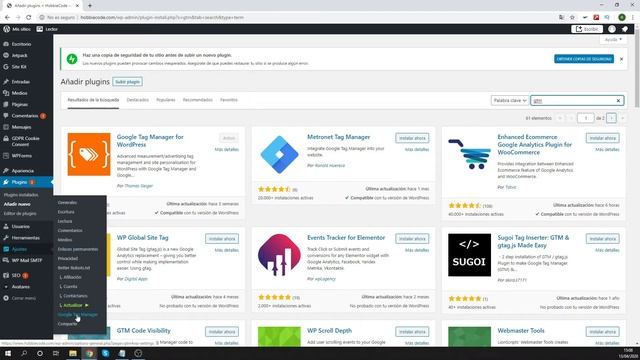
Task: Open Privacidad in the Ajustes submenu
Action: (x=68, y=258)
